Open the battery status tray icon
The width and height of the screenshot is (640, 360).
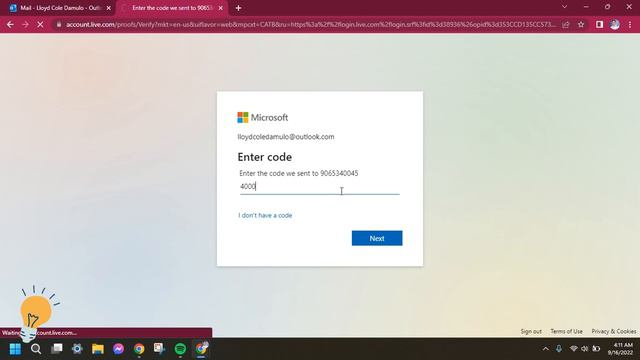pyautogui.click(x=596, y=349)
